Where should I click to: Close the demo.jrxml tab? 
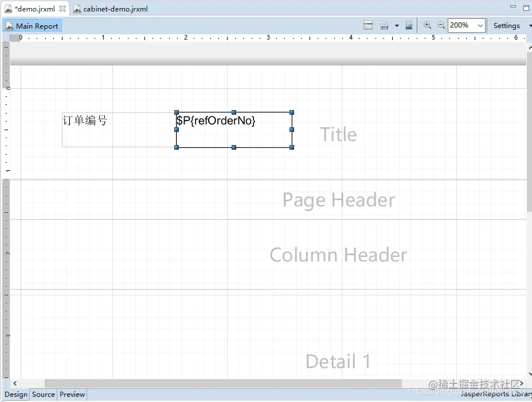coord(62,9)
